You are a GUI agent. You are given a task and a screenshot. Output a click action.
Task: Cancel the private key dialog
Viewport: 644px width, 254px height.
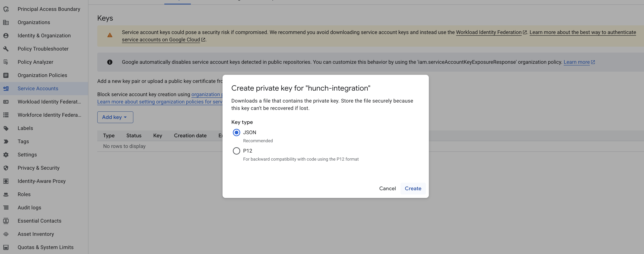pos(387,188)
